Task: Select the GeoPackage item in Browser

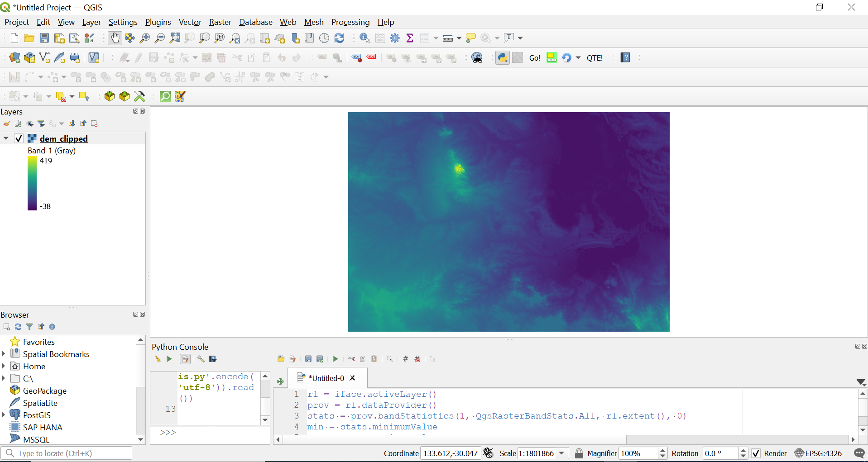Action: pos(45,391)
